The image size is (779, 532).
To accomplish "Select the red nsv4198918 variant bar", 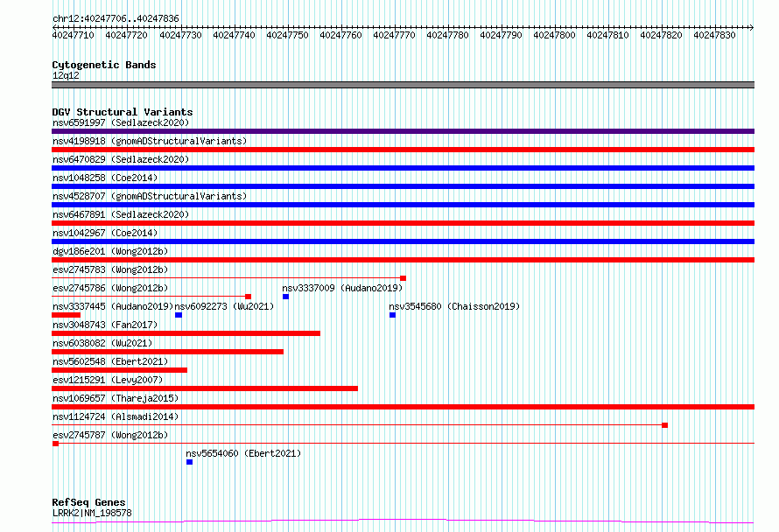I will [x=403, y=150].
